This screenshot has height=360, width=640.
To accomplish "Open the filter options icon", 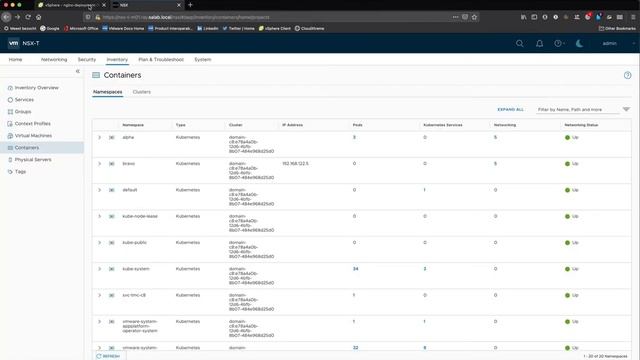I will [x=626, y=109].
